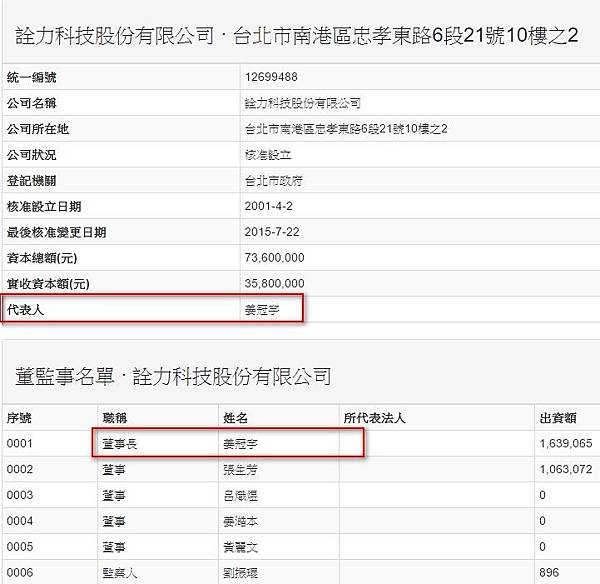600x584 pixels.
Task: Click the 姓名 column header
Action: point(235,418)
